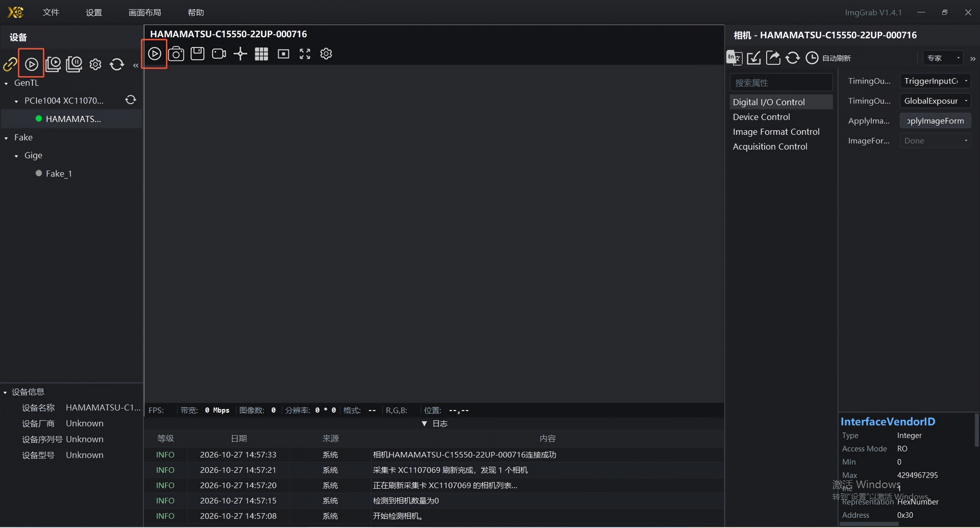Open the 帮助 menu

coord(196,12)
